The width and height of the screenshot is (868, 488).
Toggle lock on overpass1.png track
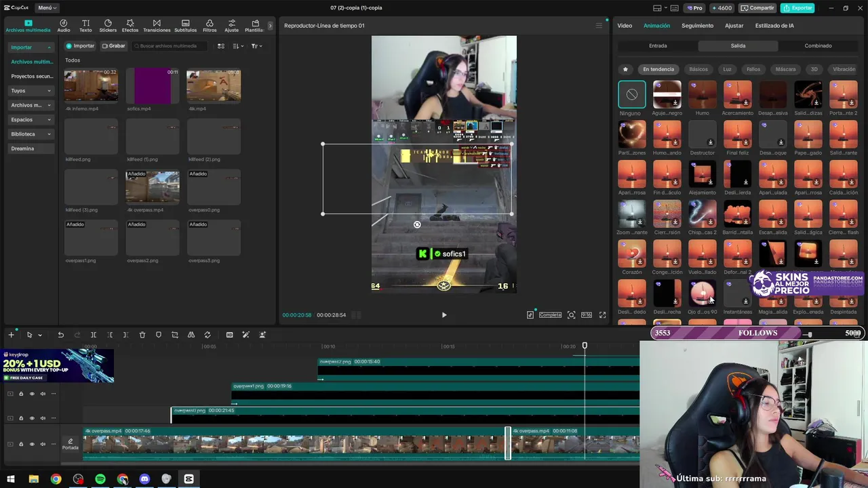21,394
